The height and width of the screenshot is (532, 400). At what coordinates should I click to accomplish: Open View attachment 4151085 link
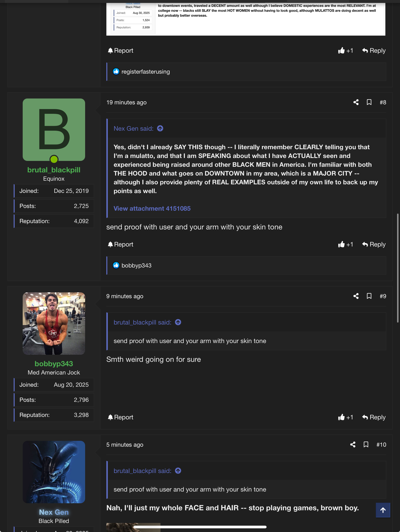tap(152, 208)
